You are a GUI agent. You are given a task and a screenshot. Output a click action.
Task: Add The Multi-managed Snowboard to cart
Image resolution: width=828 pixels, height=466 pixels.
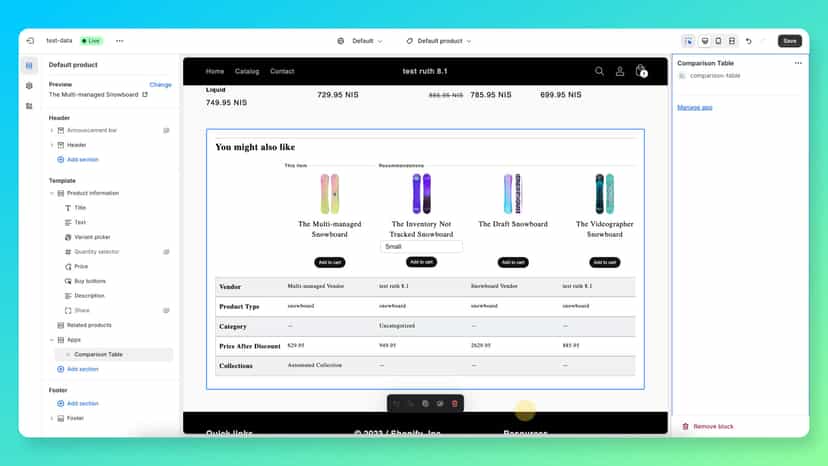point(330,262)
